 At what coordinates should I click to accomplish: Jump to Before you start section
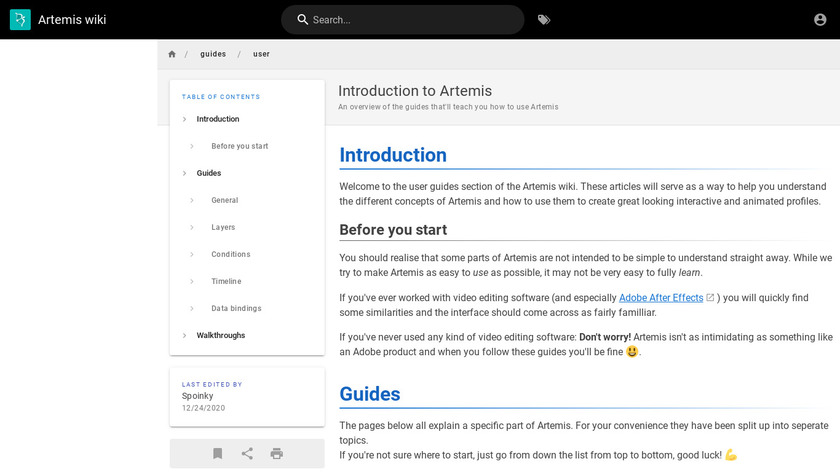(239, 146)
